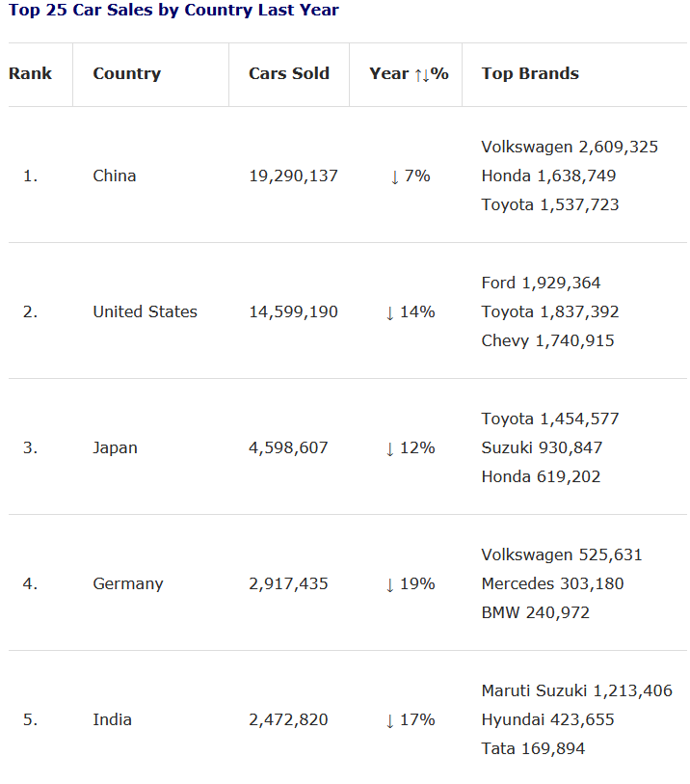Image resolution: width=690 pixels, height=784 pixels.
Task: Click the page title about Top 25 Car Sales
Action: click(x=173, y=11)
